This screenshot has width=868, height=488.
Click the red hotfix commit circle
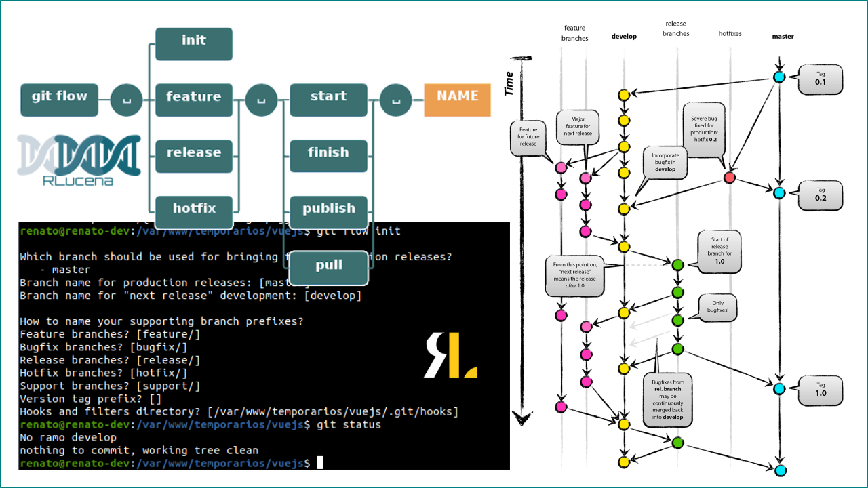coord(730,178)
